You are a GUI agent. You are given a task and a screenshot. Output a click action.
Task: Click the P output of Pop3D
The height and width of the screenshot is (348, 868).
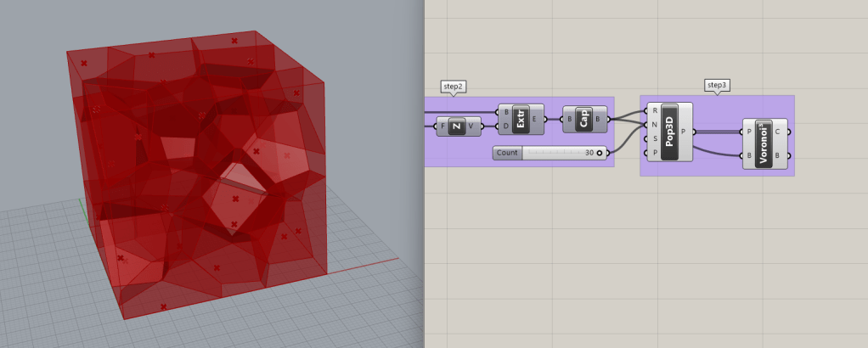tap(685, 132)
